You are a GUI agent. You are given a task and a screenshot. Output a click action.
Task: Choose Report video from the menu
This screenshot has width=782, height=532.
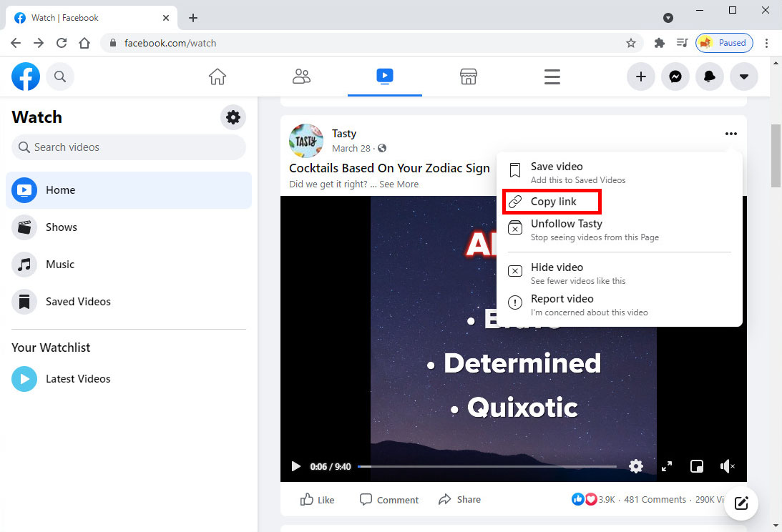pos(619,305)
